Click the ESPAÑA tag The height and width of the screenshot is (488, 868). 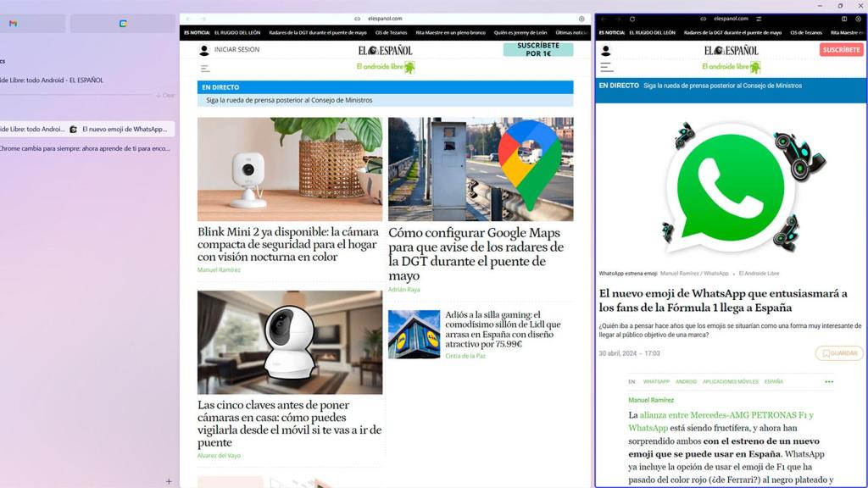click(773, 382)
